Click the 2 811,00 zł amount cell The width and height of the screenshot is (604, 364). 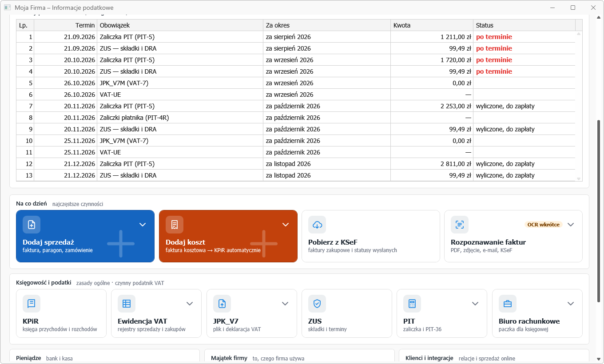[x=432, y=164]
